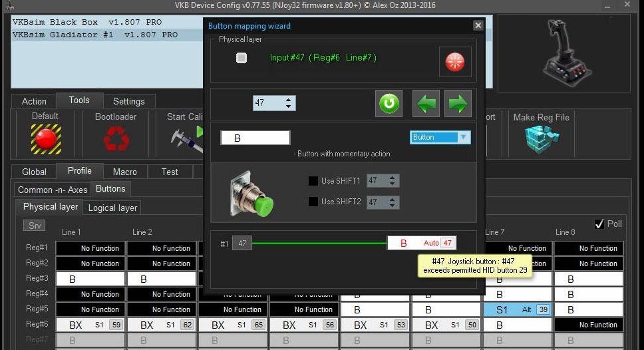Enable Use SHIFT1 checkbox
The width and height of the screenshot is (644, 350).
(313, 181)
